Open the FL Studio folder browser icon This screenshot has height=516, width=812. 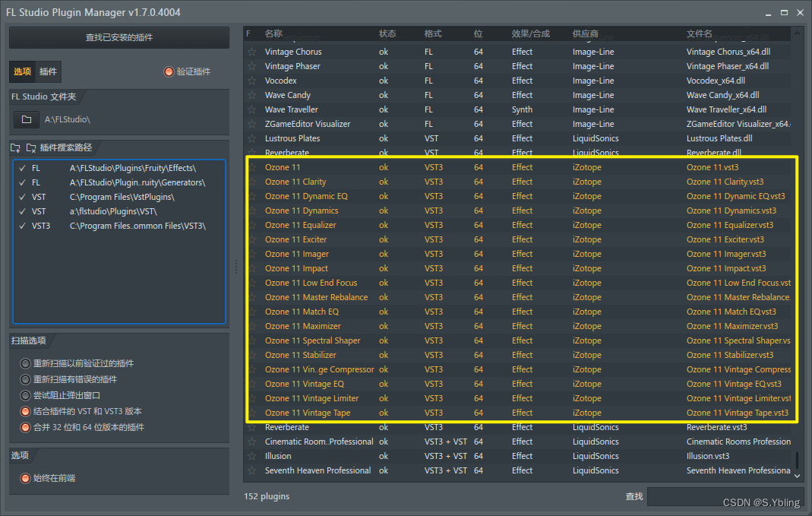27,119
